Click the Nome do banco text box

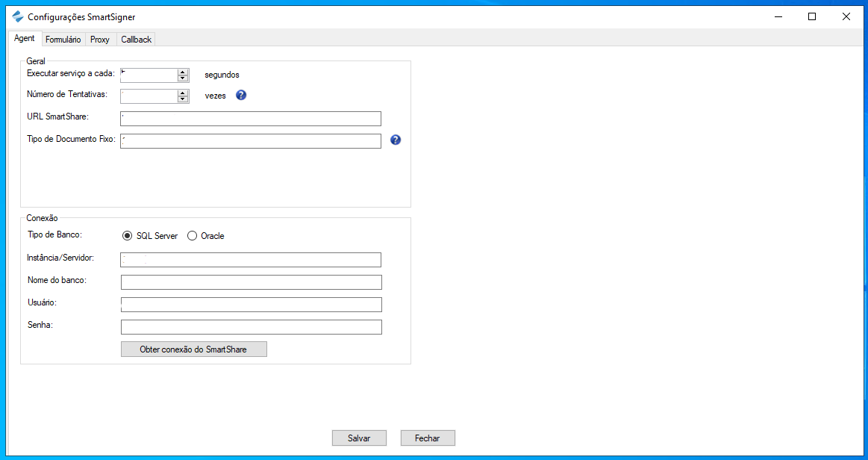coord(252,282)
